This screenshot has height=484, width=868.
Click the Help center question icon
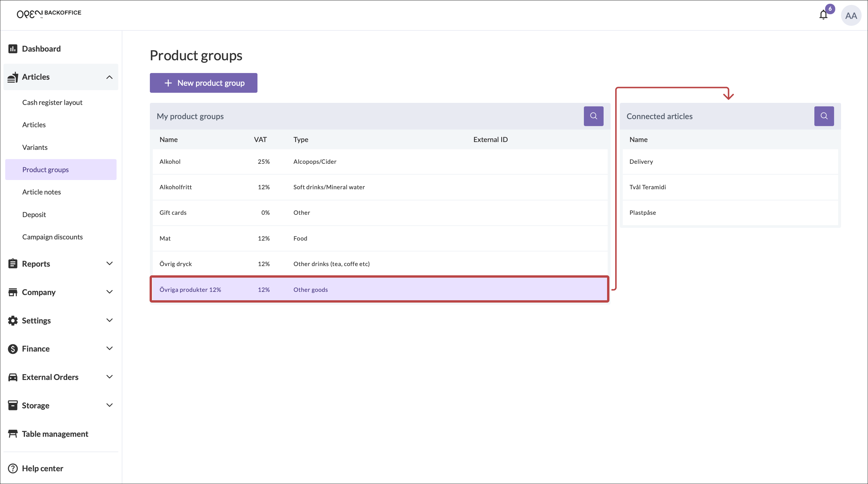(x=13, y=469)
